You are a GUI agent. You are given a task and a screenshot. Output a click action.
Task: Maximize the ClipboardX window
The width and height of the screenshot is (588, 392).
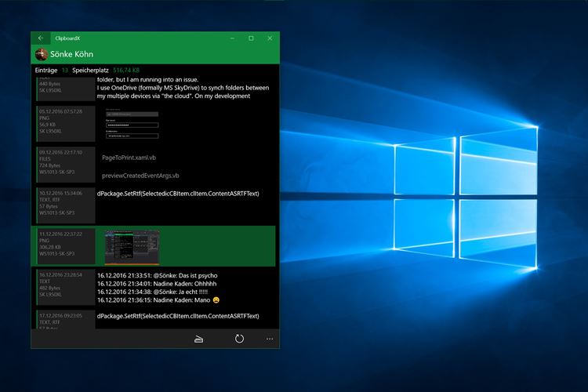click(x=251, y=38)
